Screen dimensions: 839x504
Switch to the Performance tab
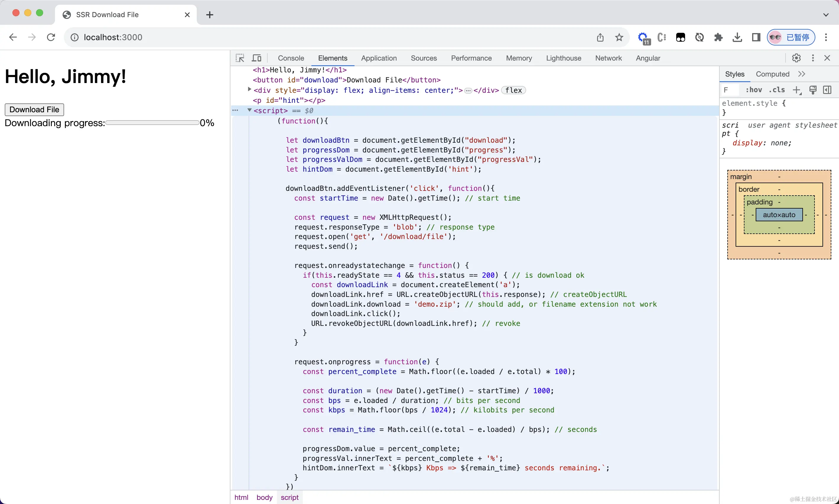pyautogui.click(x=471, y=58)
